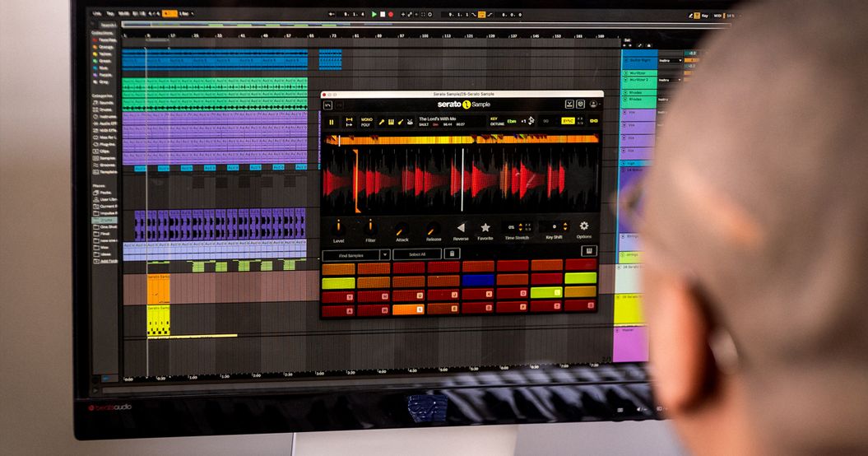Open the user account dropdown in Serato header
The image size is (868, 456).
click(x=593, y=105)
